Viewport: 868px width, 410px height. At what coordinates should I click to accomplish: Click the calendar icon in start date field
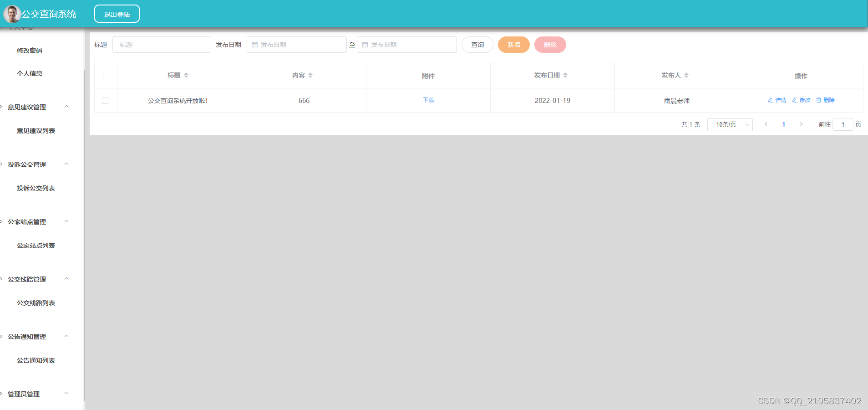[x=255, y=45]
